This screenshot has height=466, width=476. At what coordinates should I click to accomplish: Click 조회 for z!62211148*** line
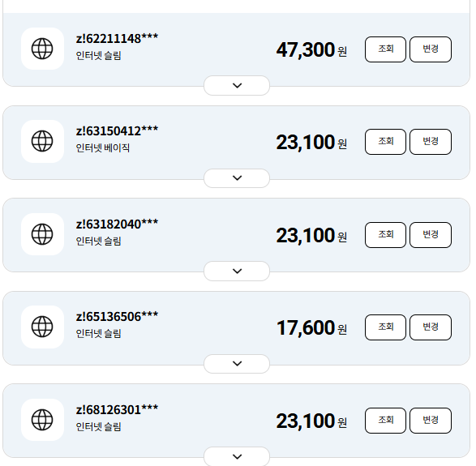[385, 49]
